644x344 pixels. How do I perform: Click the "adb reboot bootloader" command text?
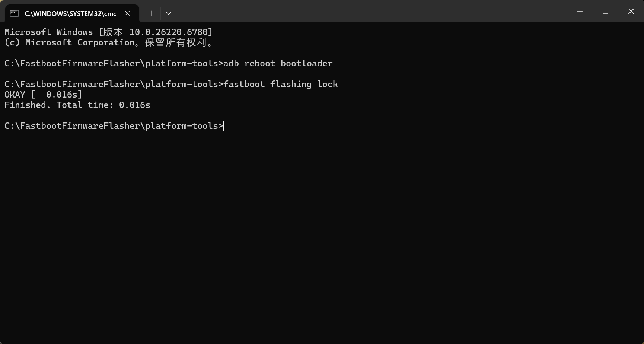pyautogui.click(x=278, y=63)
